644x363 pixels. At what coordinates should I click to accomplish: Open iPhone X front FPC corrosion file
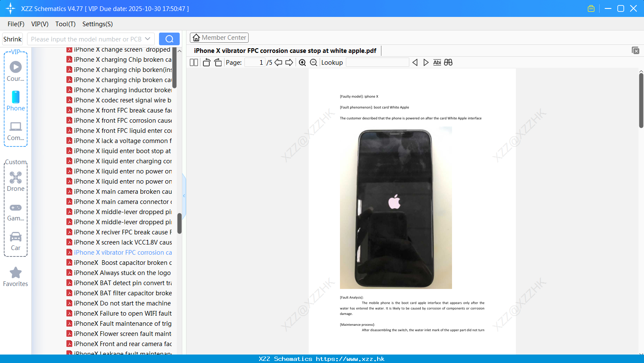point(119,121)
